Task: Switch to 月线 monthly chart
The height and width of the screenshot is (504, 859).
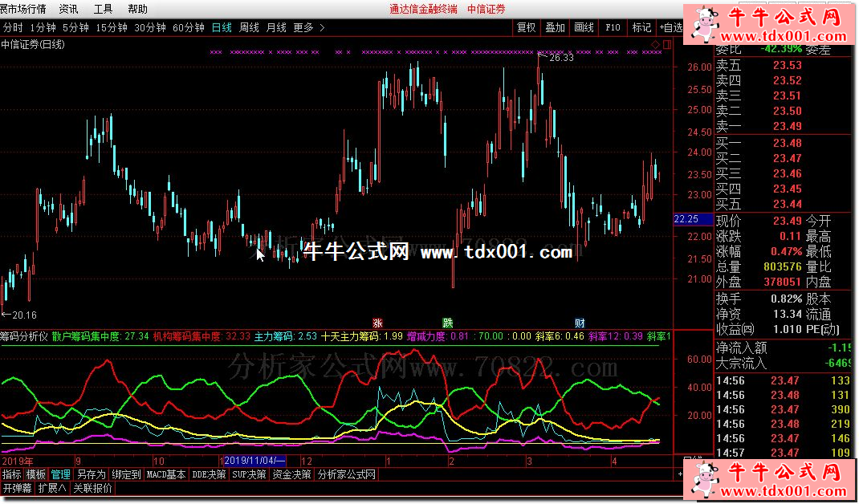Action: click(276, 27)
